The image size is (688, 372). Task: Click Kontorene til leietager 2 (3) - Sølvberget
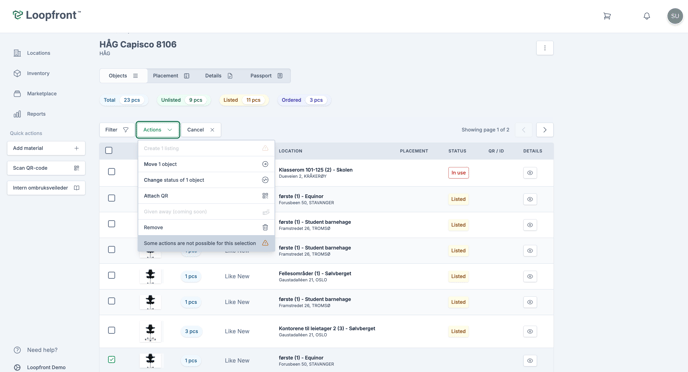click(x=327, y=328)
